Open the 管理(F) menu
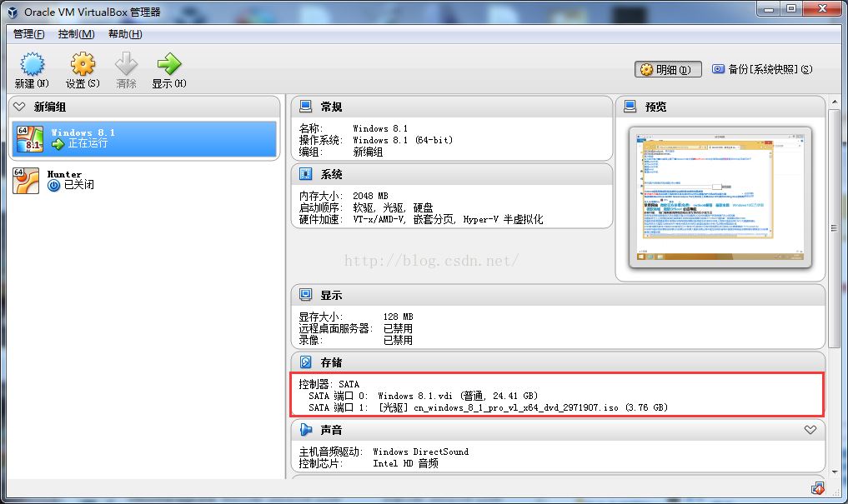Image resolution: width=848 pixels, height=504 pixels. 28,34
